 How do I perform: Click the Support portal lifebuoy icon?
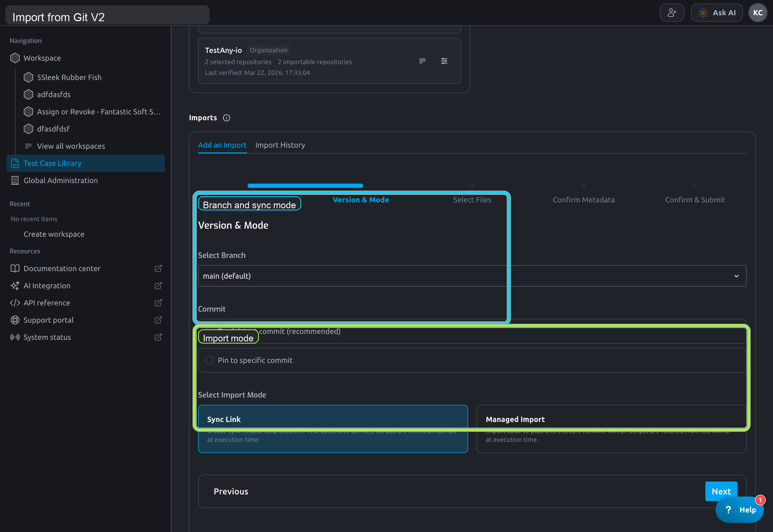pos(15,320)
